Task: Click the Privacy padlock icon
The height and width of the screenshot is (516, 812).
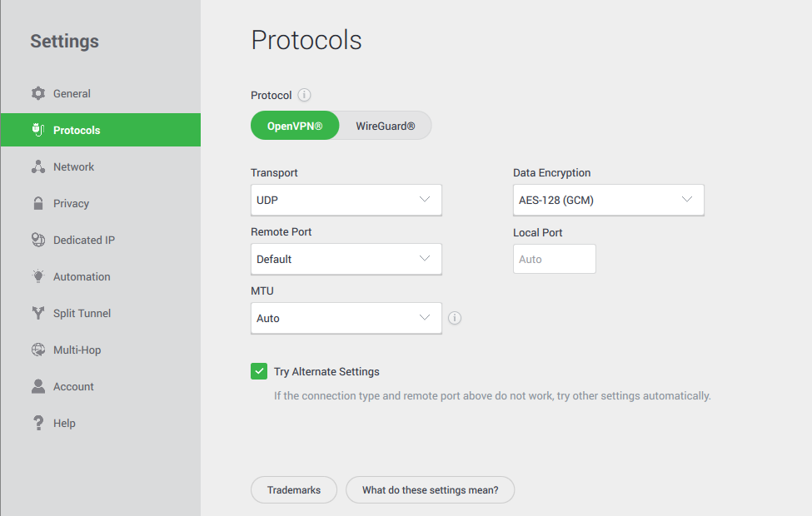Action: pyautogui.click(x=38, y=203)
